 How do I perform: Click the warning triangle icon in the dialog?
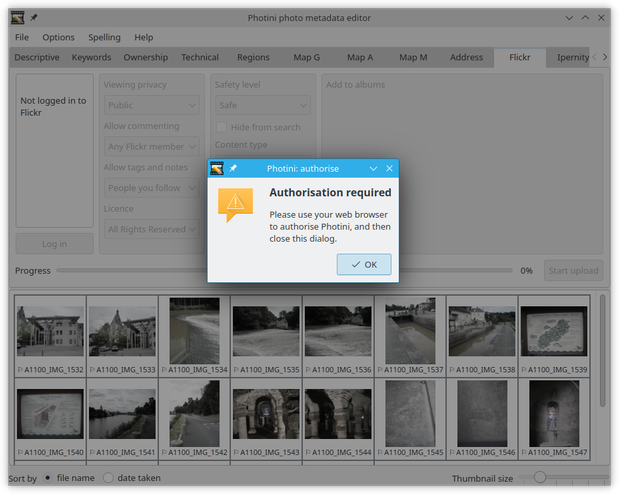(x=235, y=205)
